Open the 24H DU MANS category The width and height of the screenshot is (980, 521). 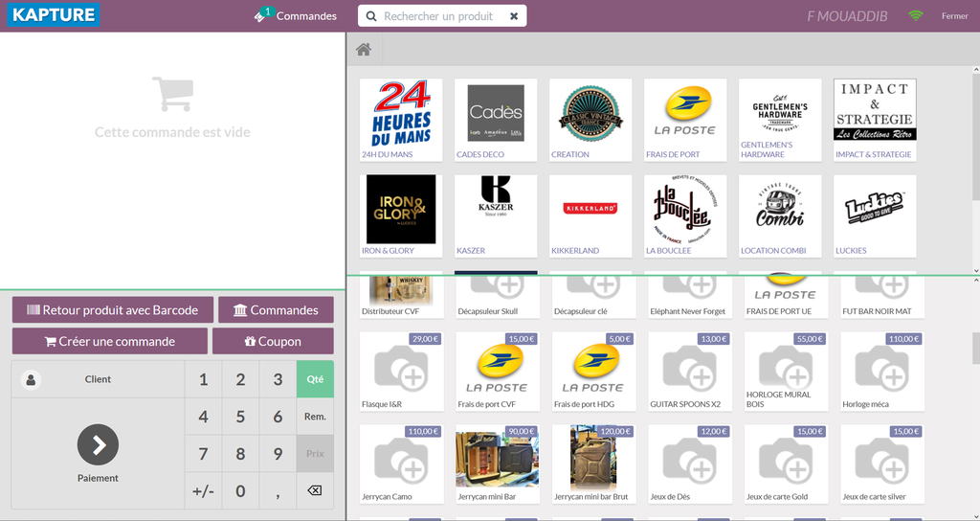tap(401, 120)
